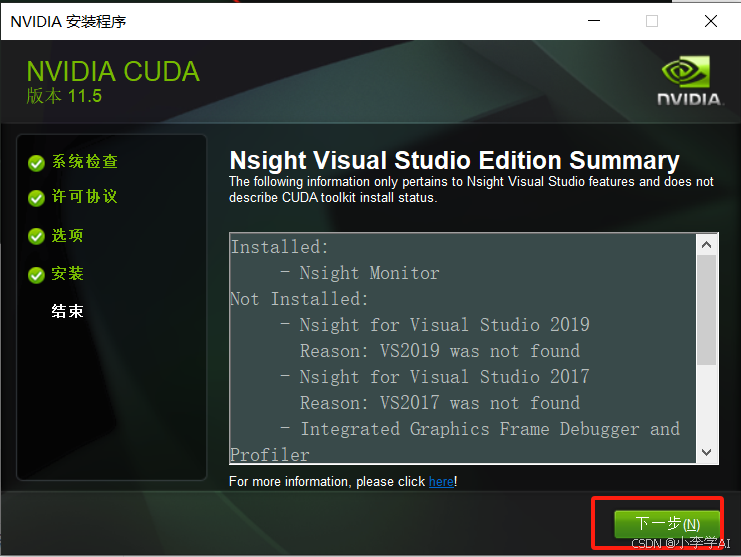Viewport: 741px width, 557px height.
Task: Click 'Reason: VS2019 was not found' line
Action: coord(440,351)
